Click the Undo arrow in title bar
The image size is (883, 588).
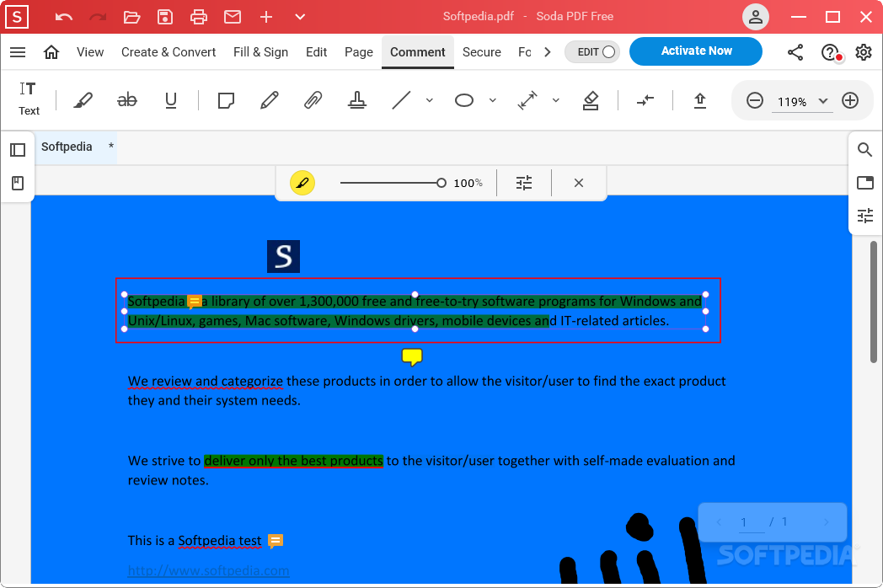tap(64, 17)
